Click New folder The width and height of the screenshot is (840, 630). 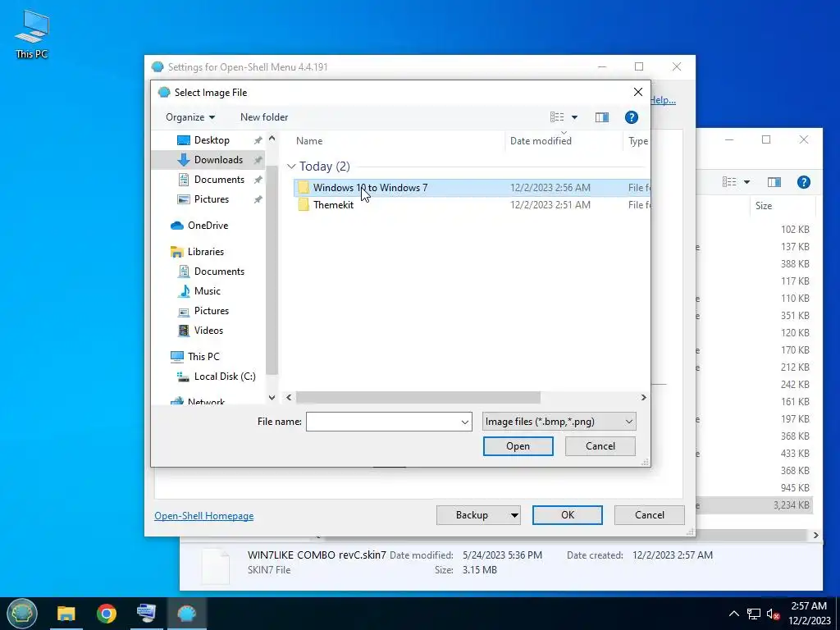[x=264, y=117]
